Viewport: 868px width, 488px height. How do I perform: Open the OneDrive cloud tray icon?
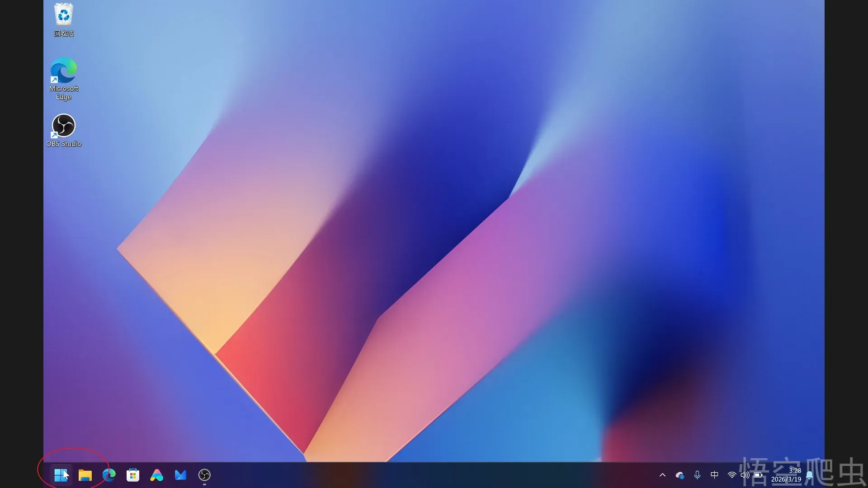pyautogui.click(x=679, y=475)
